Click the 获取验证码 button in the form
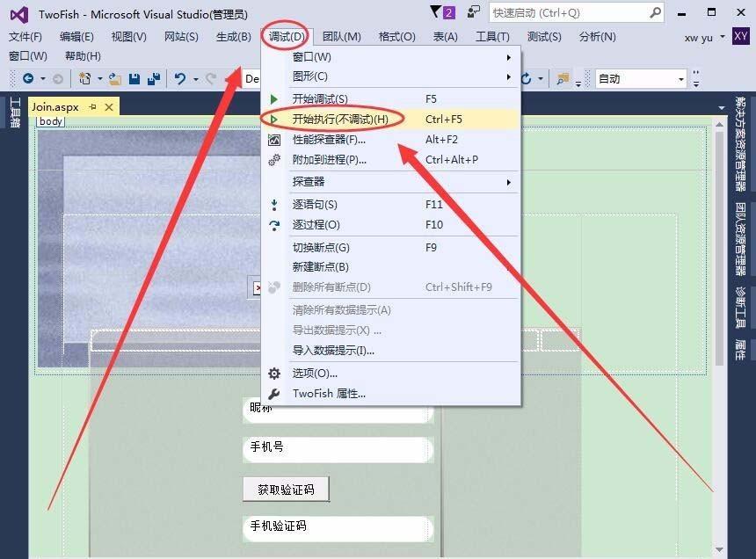 point(285,489)
